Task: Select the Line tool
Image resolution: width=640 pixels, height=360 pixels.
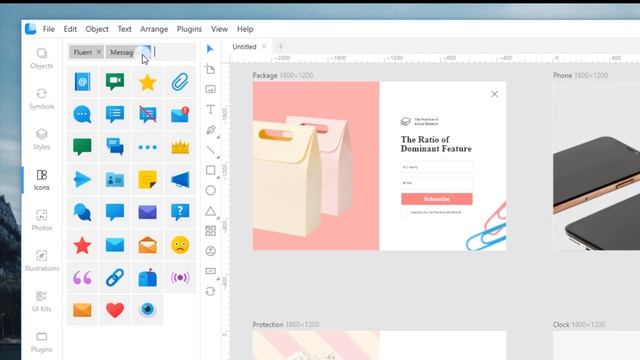Action: click(210, 150)
